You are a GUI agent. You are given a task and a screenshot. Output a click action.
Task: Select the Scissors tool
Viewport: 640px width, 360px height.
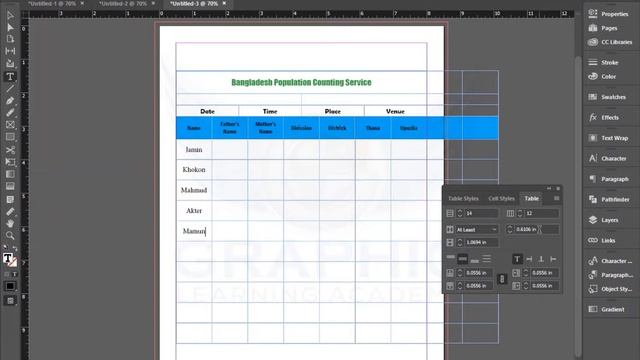click(10, 150)
